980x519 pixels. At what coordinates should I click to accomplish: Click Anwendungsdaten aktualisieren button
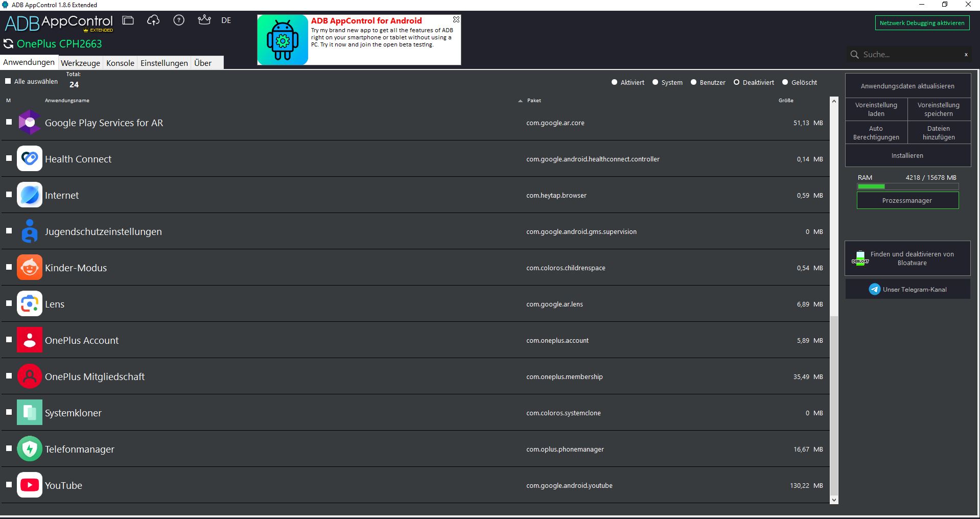tap(907, 86)
